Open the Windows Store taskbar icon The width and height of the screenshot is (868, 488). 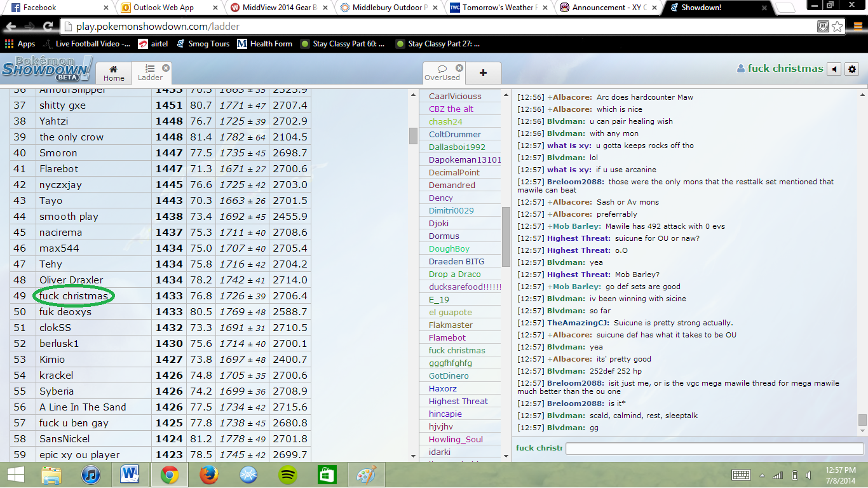(x=327, y=475)
